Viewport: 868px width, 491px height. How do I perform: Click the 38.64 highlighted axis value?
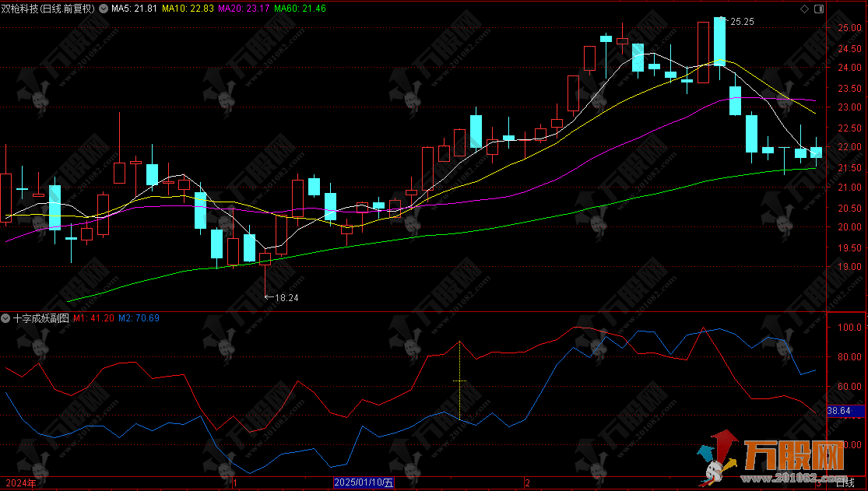coord(838,411)
